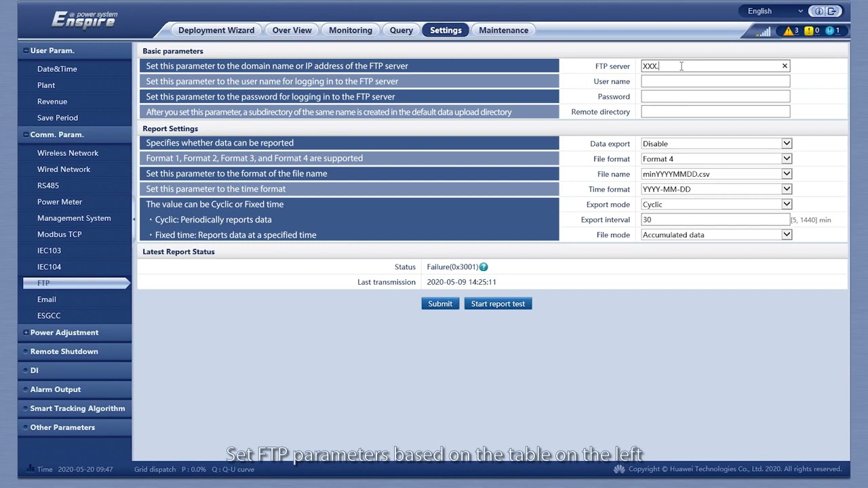Click the Enspire logo
Viewport: 868px width, 488px height.
coord(84,20)
